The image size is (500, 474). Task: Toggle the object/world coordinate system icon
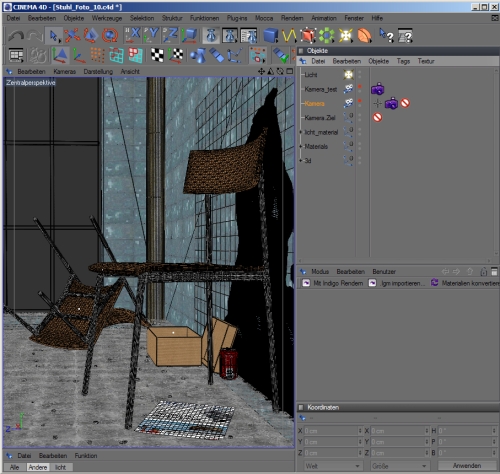click(189, 36)
